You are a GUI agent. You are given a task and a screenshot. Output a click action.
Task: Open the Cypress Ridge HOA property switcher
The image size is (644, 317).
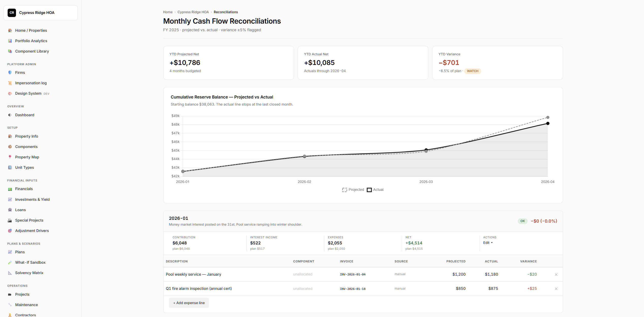41,13
